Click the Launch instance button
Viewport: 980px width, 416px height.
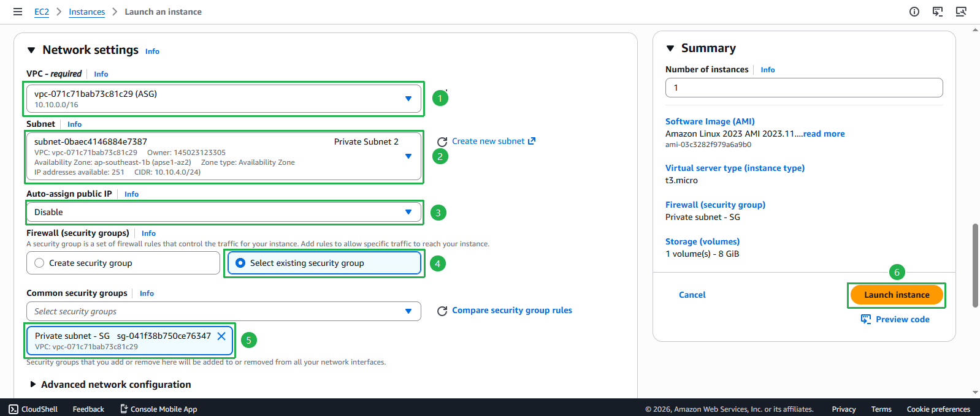tap(897, 295)
